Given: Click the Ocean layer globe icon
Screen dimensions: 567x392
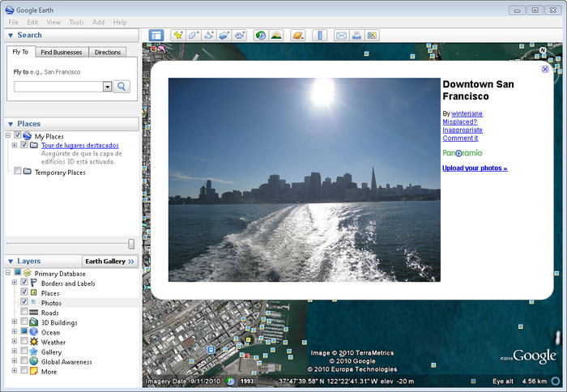Looking at the screenshot, I should tap(34, 331).
